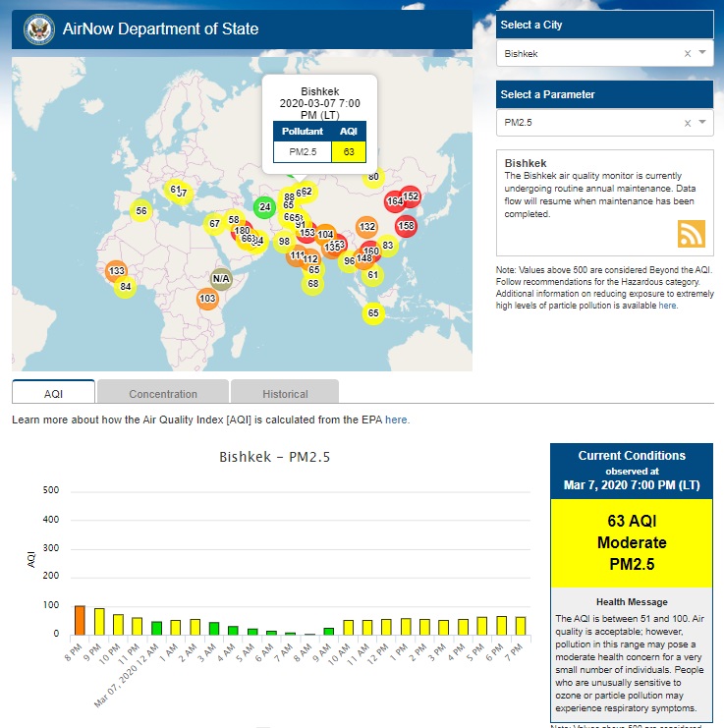The height and width of the screenshot is (728, 724).
Task: Select the green 24 map marker
Action: (x=263, y=207)
